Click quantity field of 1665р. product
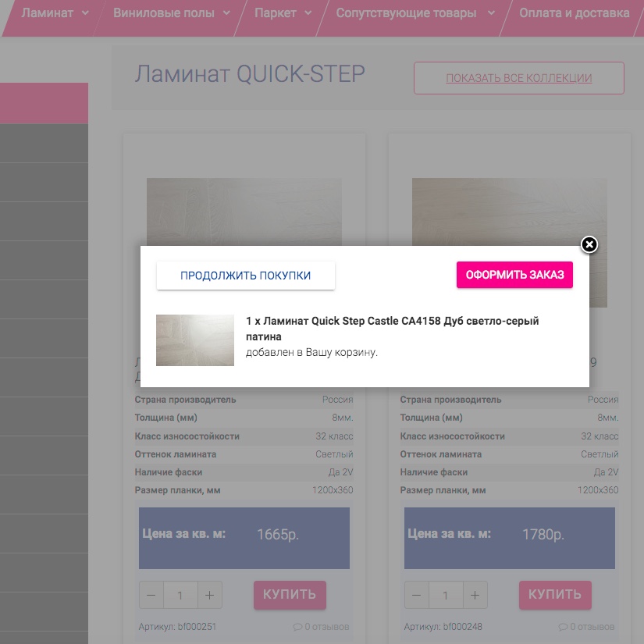 180,596
